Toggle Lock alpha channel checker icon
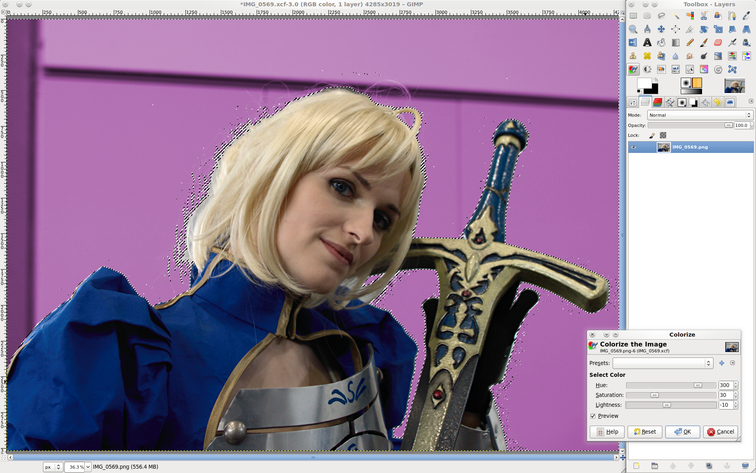Image resolution: width=756 pixels, height=473 pixels. (663, 135)
